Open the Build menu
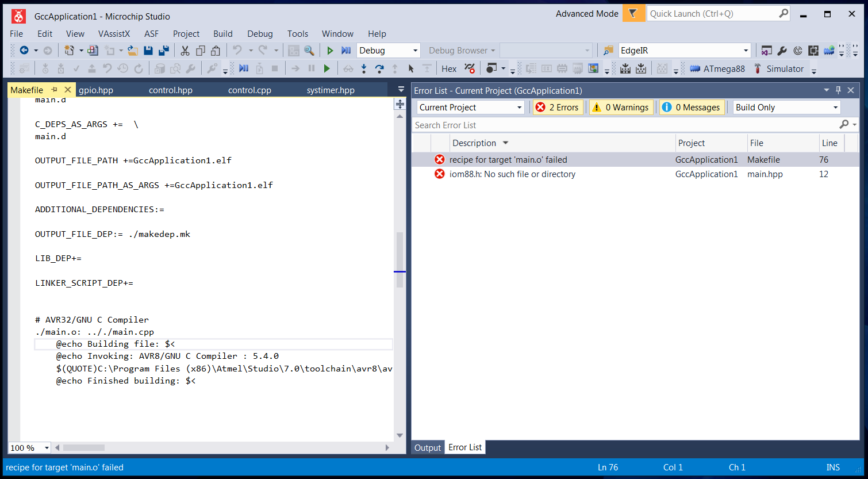Image resolution: width=868 pixels, height=479 pixels. click(223, 34)
